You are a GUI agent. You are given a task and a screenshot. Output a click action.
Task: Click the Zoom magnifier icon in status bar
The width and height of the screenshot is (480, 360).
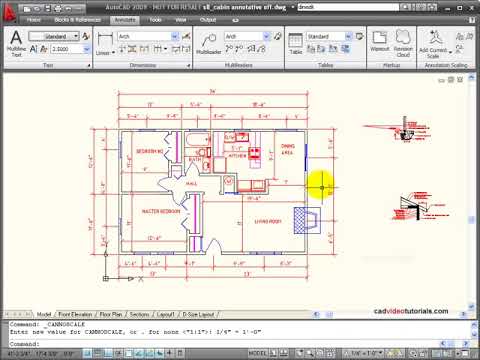click(310, 353)
